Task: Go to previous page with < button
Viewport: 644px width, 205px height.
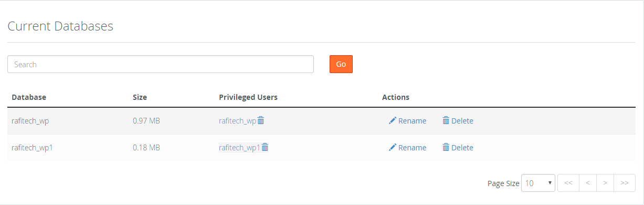Action: [588, 183]
